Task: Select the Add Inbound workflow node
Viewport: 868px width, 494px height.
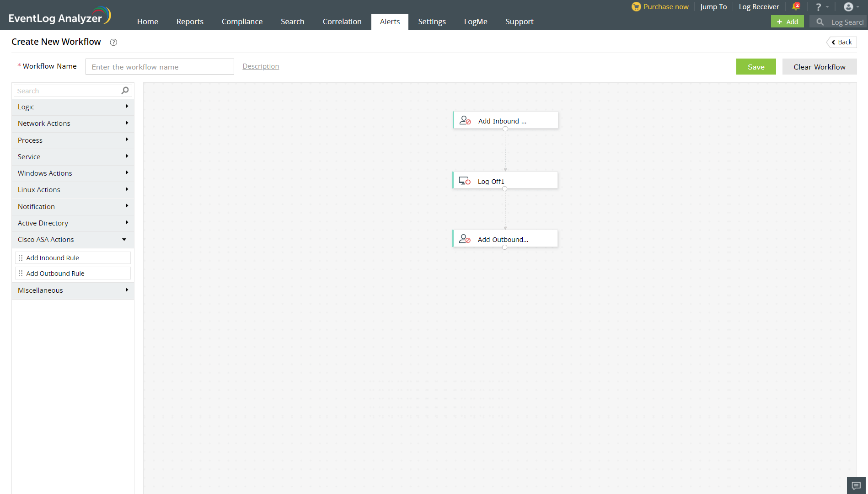Action: click(x=505, y=120)
